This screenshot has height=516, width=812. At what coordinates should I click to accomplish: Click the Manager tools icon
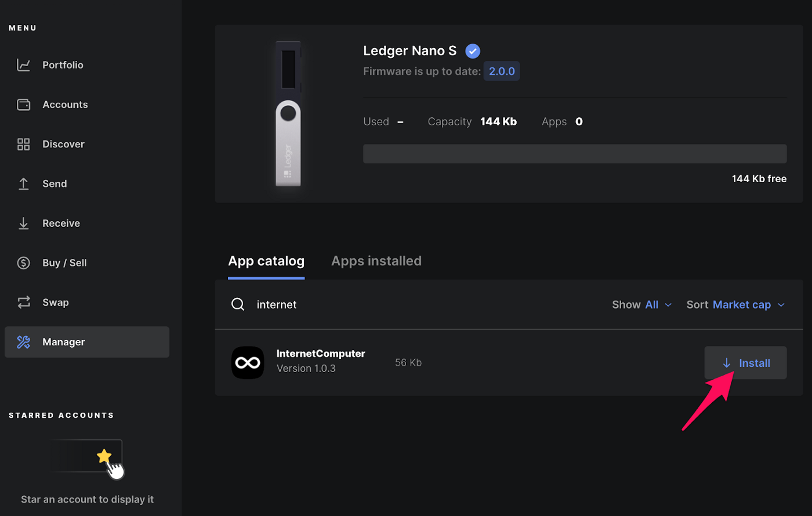(x=23, y=342)
